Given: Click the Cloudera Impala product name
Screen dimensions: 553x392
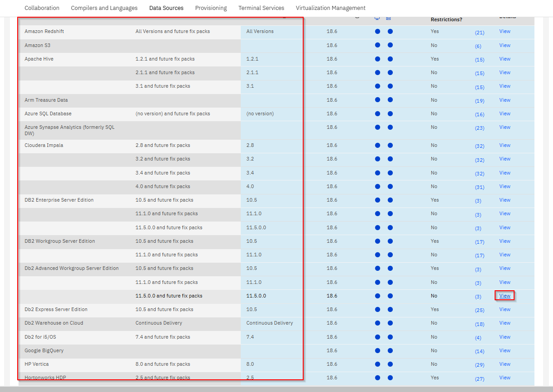Looking at the screenshot, I should click(x=44, y=145).
